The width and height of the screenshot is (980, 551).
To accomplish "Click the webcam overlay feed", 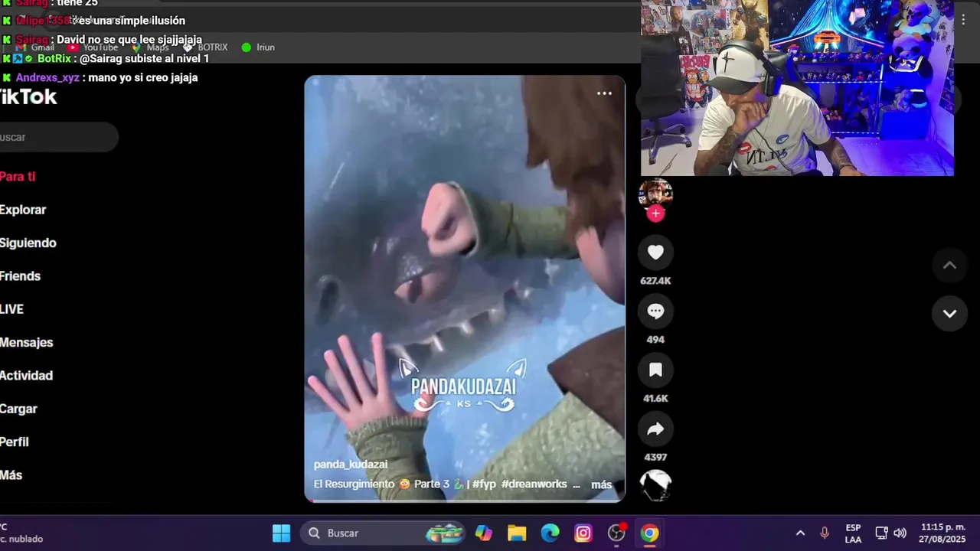I will tap(797, 88).
